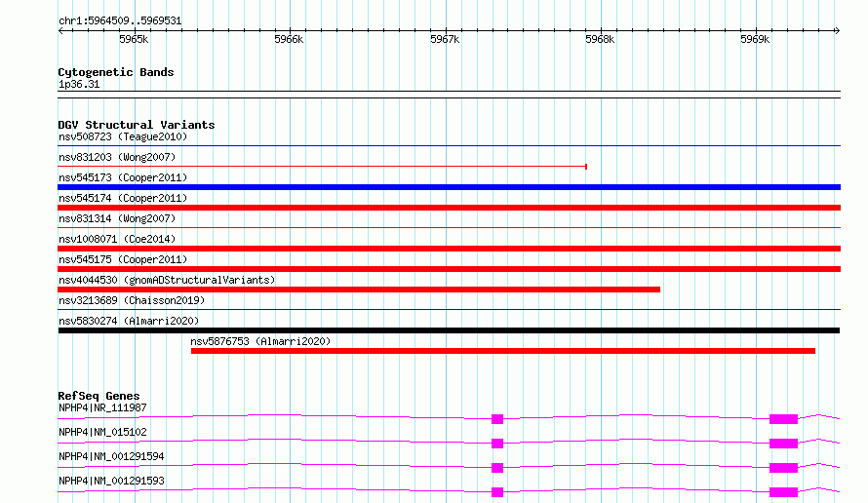Select the nsv831203 (Wong2007) variant label
This screenshot has height=503, width=868.
(x=117, y=157)
